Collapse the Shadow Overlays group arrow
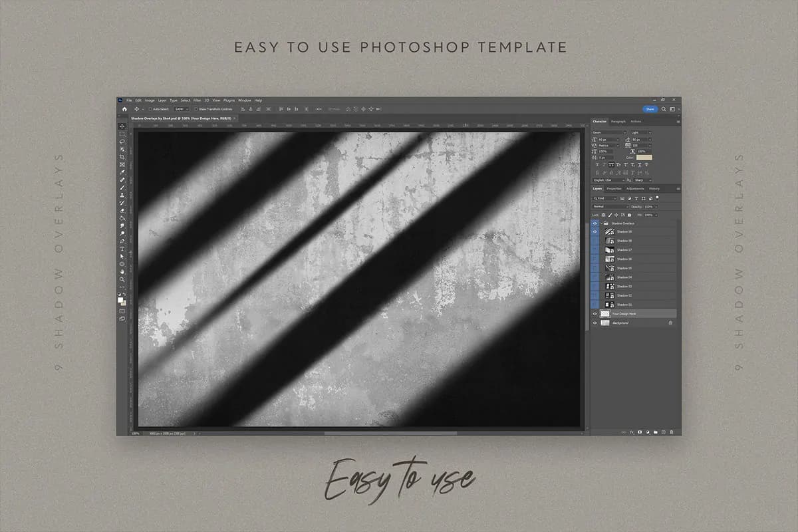The height and width of the screenshot is (532, 798). [x=601, y=223]
